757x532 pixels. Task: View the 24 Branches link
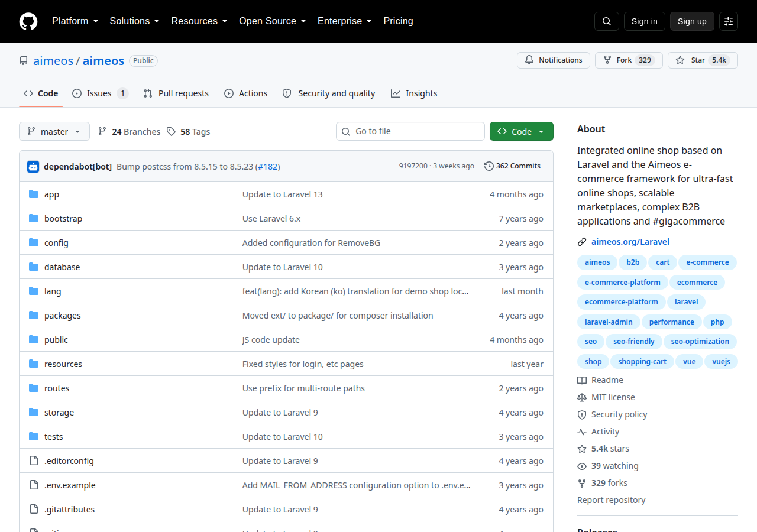(x=129, y=132)
